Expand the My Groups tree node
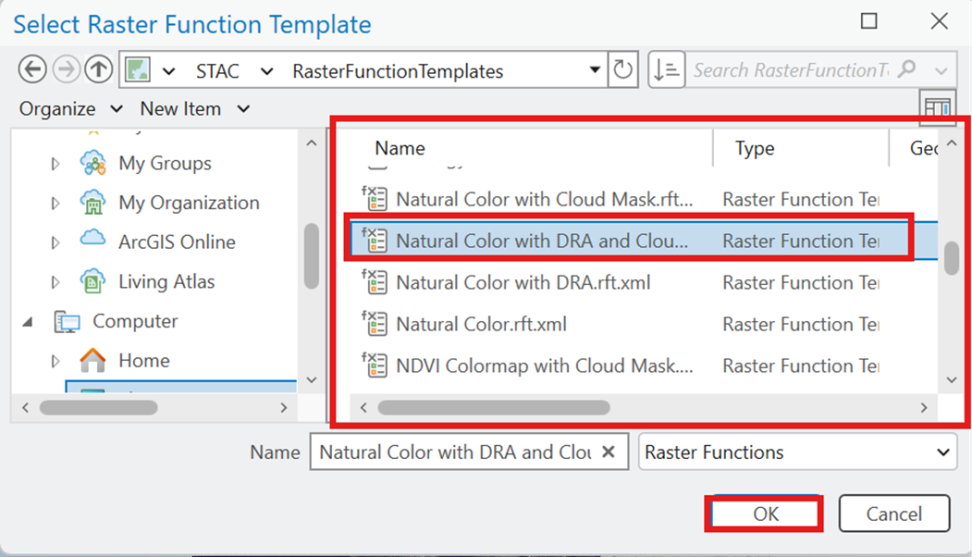 point(55,164)
